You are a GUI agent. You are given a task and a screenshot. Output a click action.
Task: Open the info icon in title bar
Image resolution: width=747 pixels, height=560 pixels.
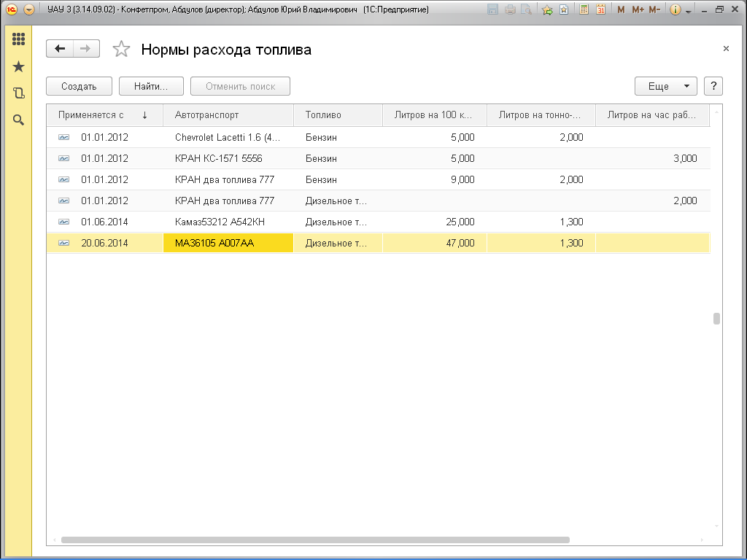click(x=675, y=10)
